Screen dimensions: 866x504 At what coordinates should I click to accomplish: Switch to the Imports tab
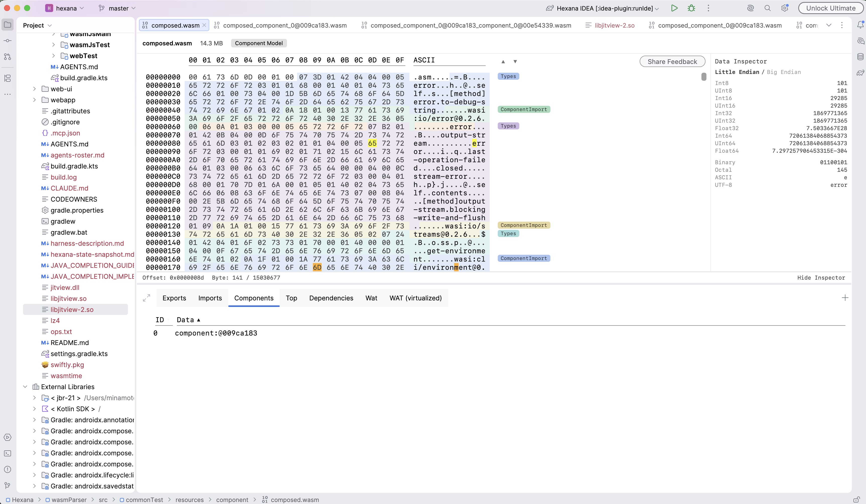click(210, 298)
